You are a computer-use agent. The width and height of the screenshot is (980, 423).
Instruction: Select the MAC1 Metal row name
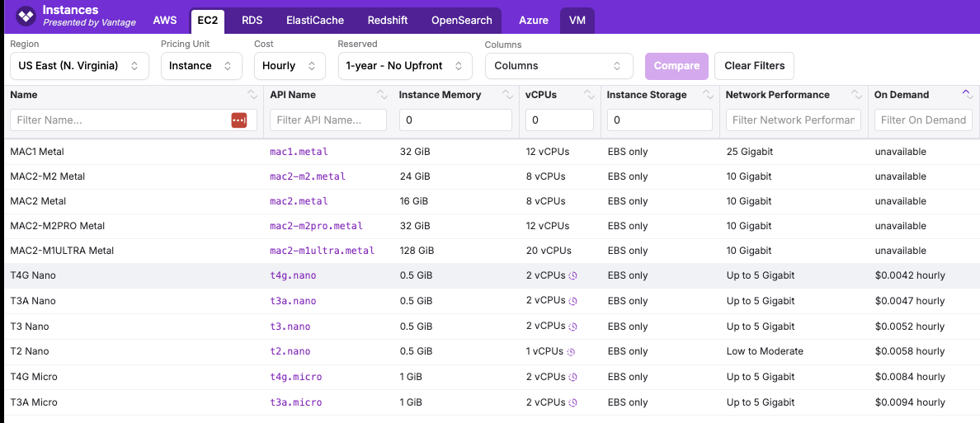point(37,151)
